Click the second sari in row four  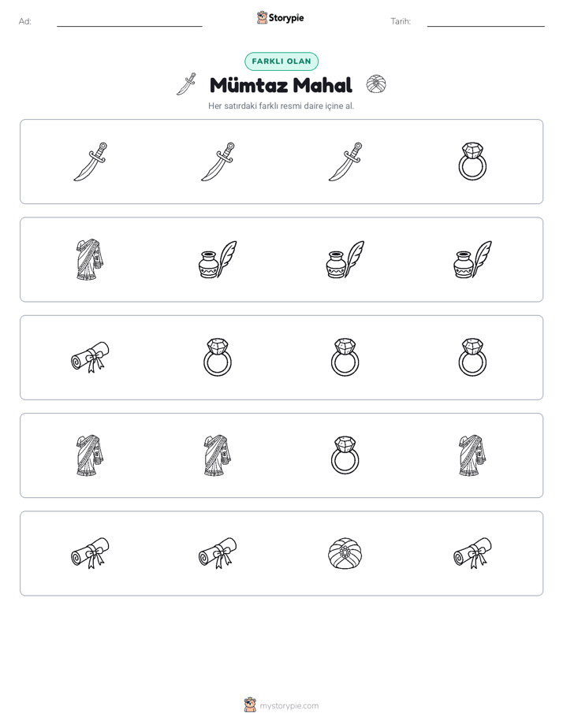218,455
